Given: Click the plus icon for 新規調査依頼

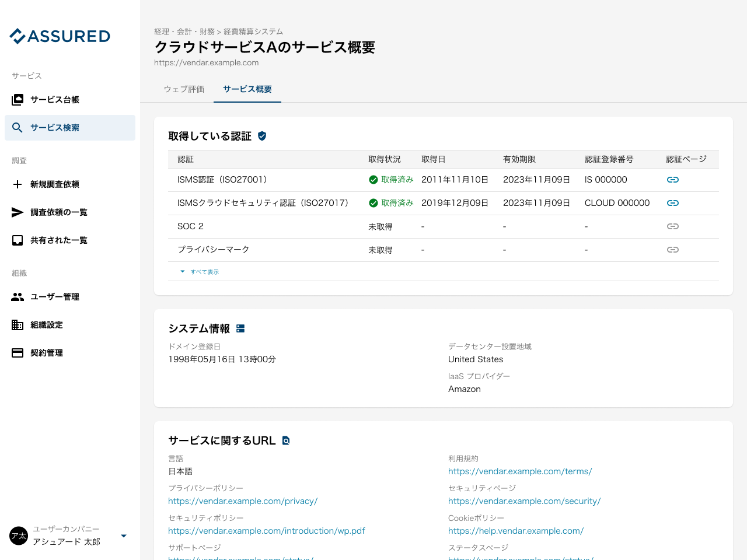Looking at the screenshot, I should click(x=17, y=184).
